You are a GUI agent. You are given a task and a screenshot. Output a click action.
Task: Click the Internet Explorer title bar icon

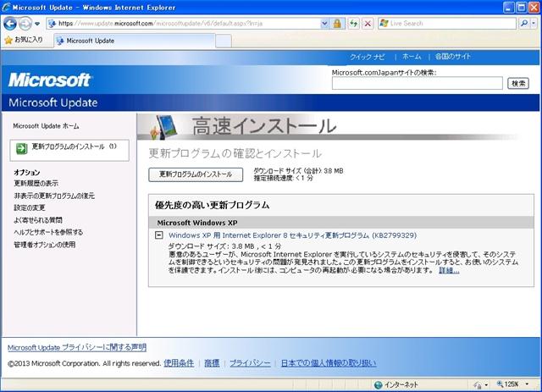(6, 8)
